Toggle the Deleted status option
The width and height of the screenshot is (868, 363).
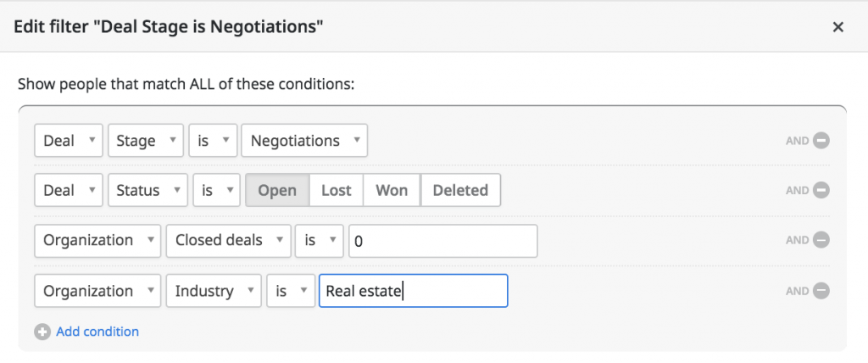click(460, 191)
